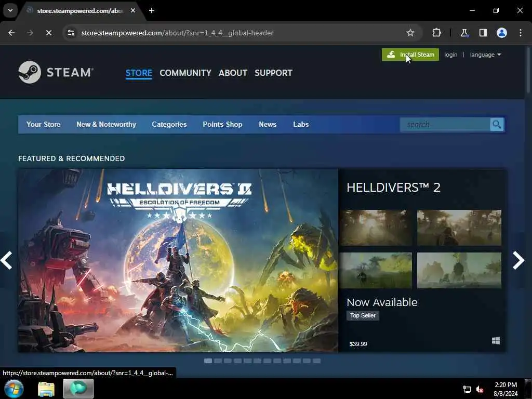
Task: Click the browser back arrow
Action: [11, 33]
